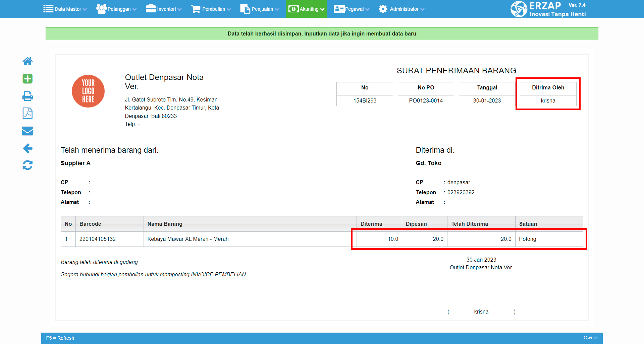Image resolution: width=644 pixels, height=344 pixels.
Task: Click Gd, Toko warehouse name
Action: click(429, 163)
